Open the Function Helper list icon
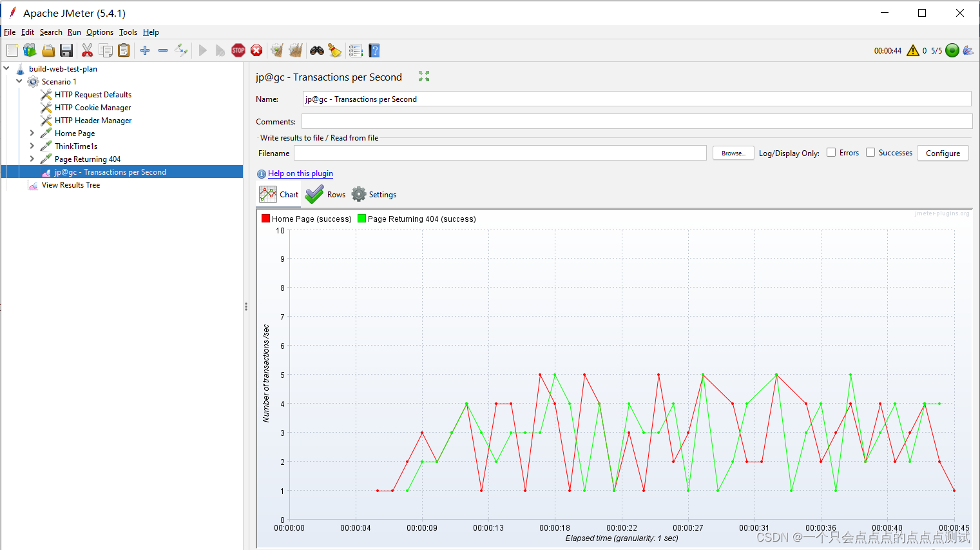 coord(356,50)
